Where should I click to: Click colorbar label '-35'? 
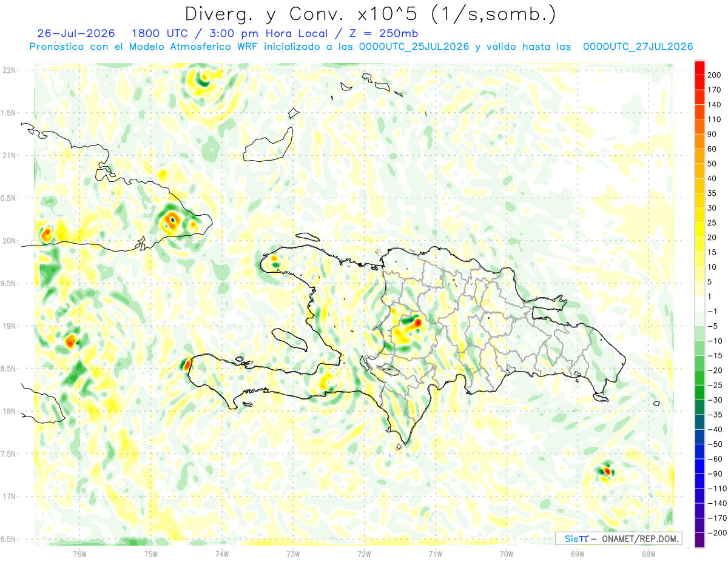tap(716, 415)
